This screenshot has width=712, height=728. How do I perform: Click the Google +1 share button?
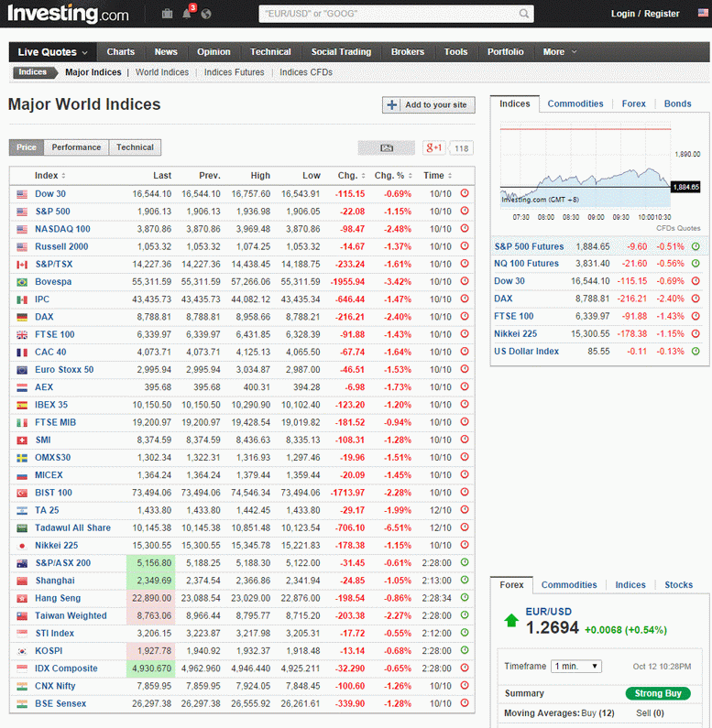click(x=434, y=148)
